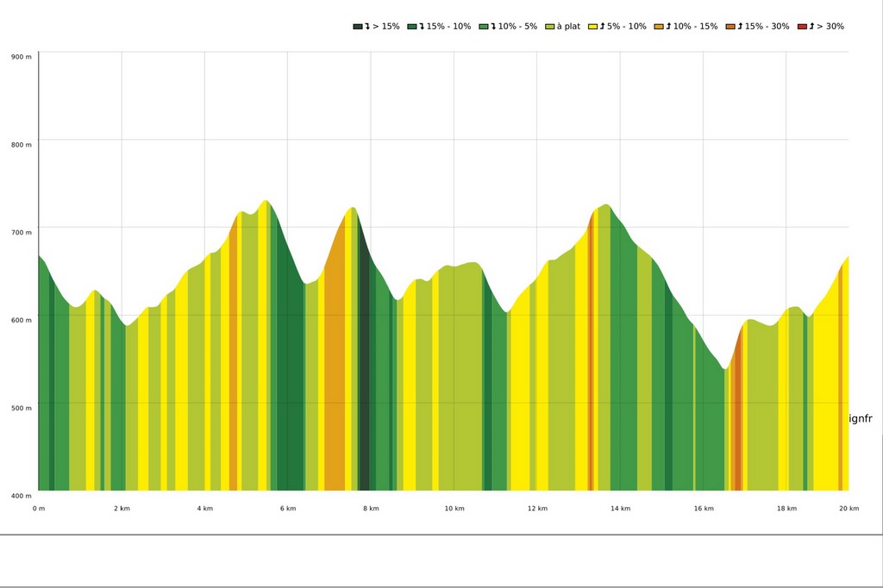This screenshot has width=883, height=588.
Task: Click the '20 km' distance axis label
Action: 849,509
